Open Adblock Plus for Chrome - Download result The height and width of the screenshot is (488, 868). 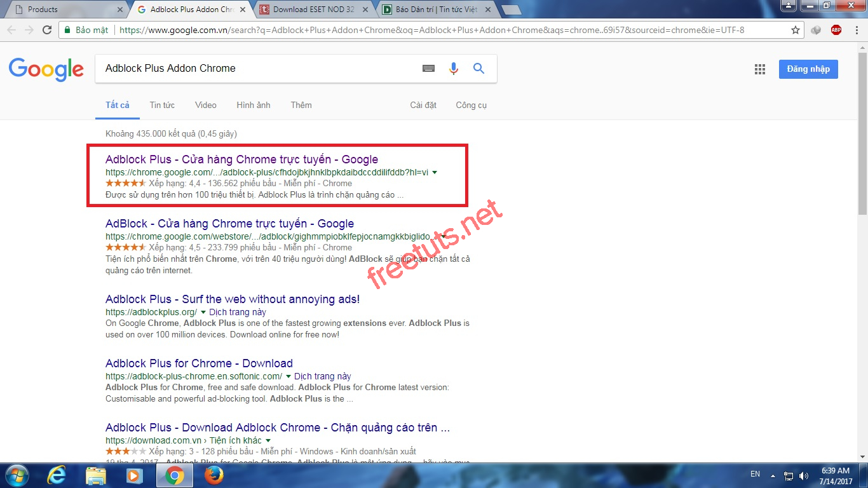tap(199, 363)
